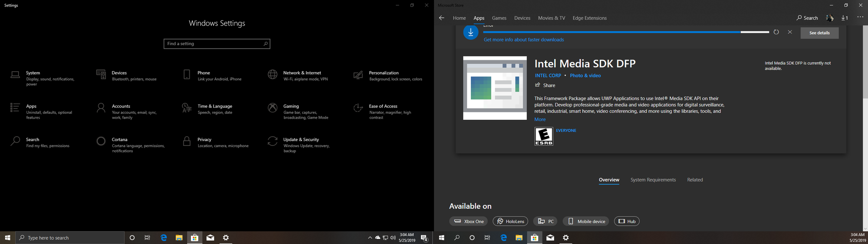
Task: Open INTEL CORP publisher link
Action: pyautogui.click(x=548, y=76)
